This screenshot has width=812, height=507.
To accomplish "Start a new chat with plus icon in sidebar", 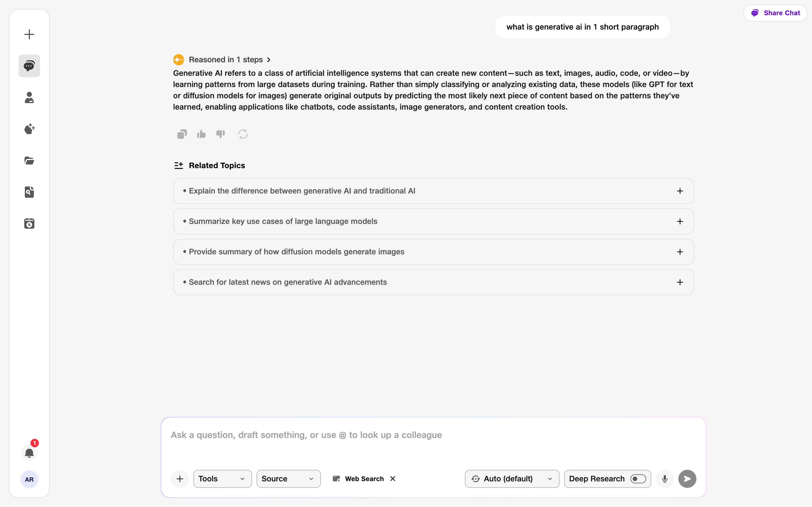I will coord(29,34).
